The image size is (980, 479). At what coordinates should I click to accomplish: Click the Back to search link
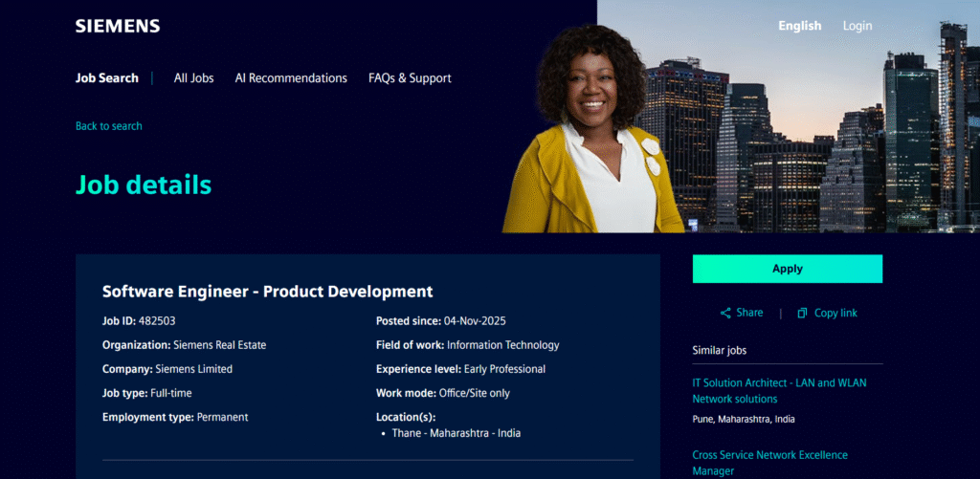109,126
